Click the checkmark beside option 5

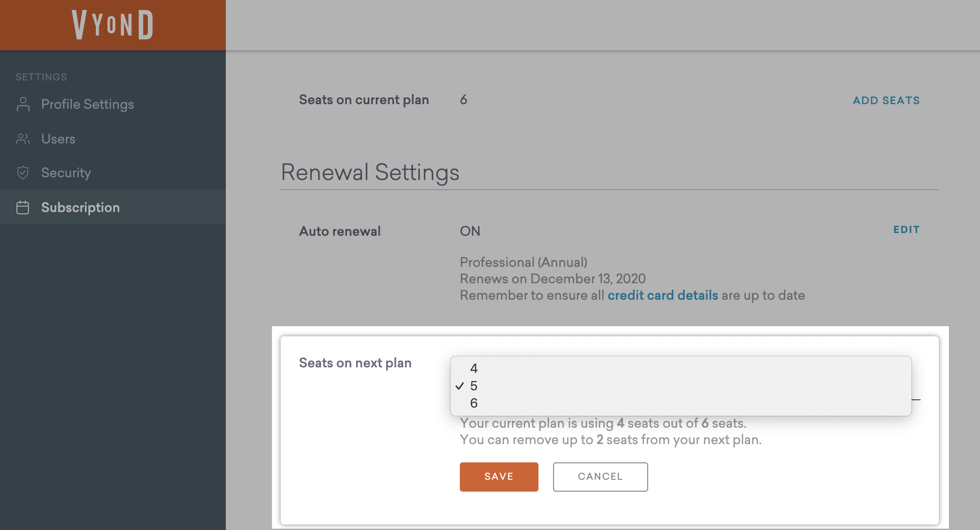point(460,386)
